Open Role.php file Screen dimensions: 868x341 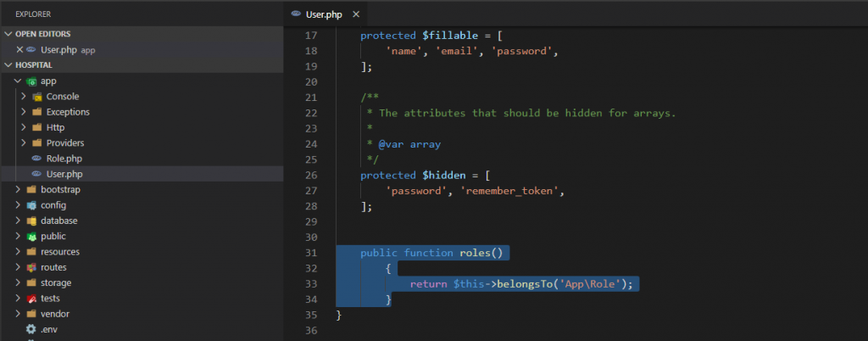click(64, 159)
